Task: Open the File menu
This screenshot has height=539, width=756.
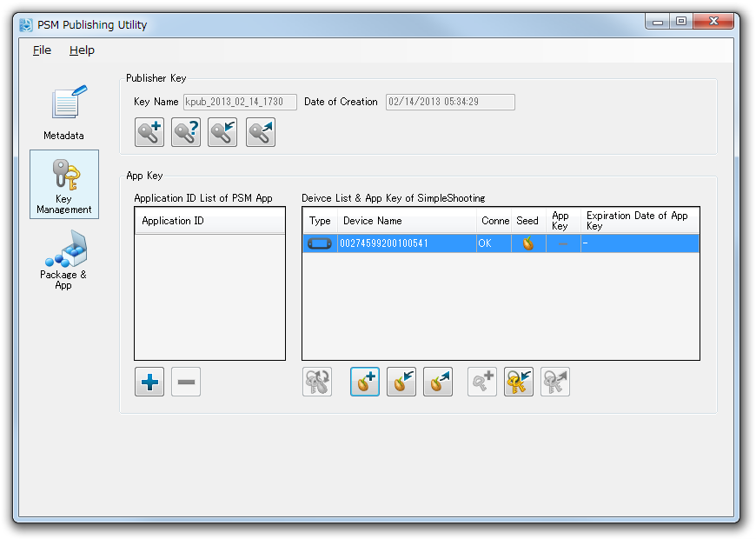Action: coord(42,50)
